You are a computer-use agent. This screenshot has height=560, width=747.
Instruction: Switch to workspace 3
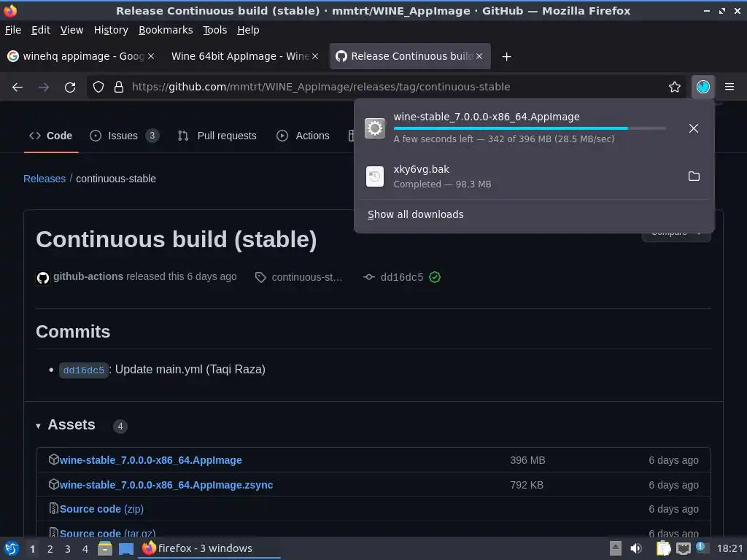(68, 549)
